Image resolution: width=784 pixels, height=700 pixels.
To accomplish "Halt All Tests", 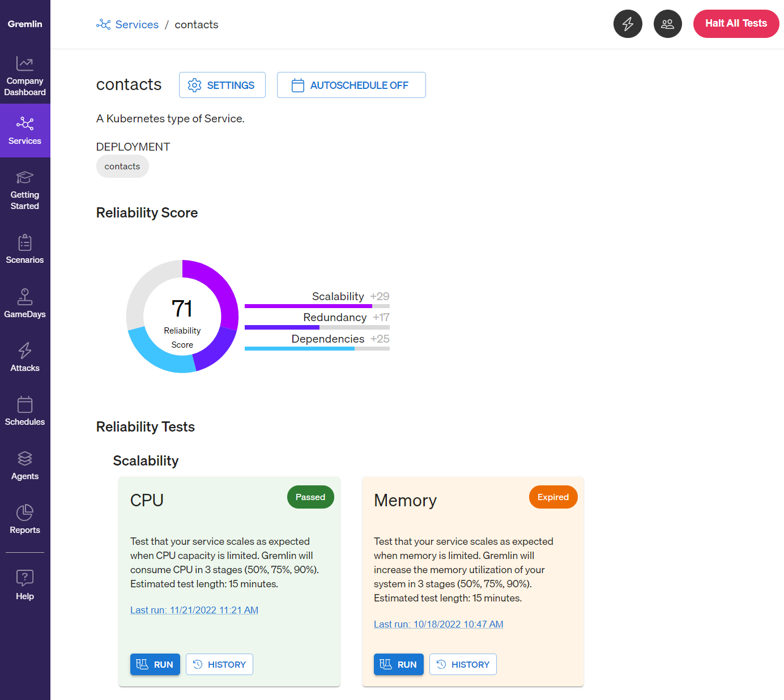I will tap(736, 24).
